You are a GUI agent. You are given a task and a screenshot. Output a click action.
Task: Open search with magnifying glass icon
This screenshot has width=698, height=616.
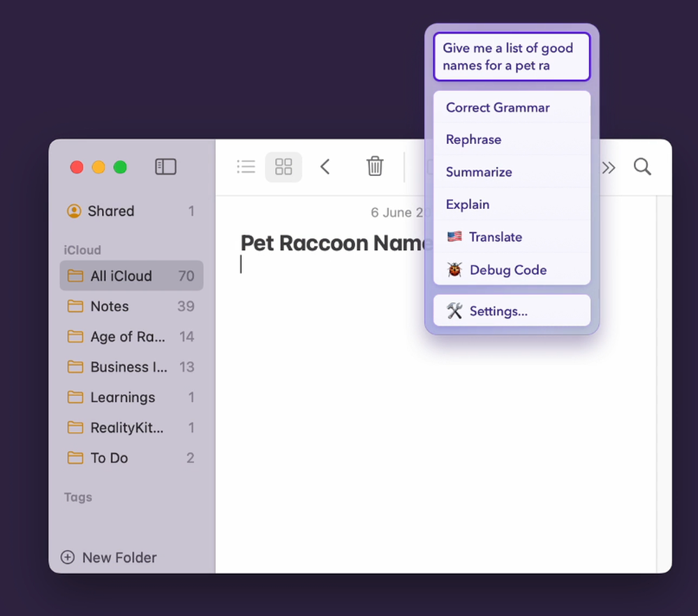coord(642,167)
